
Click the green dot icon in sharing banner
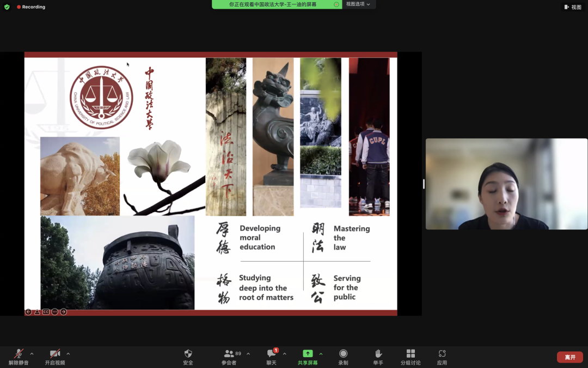(x=336, y=4)
